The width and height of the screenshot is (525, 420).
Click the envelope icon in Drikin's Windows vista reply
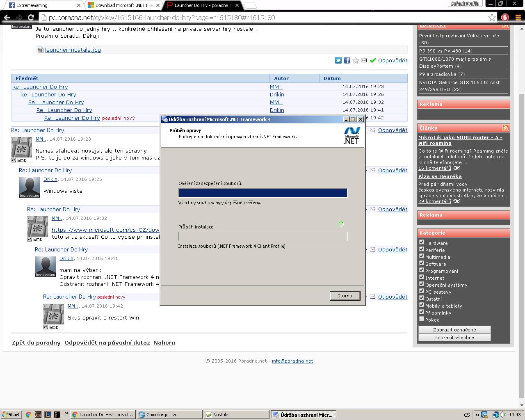(x=373, y=170)
